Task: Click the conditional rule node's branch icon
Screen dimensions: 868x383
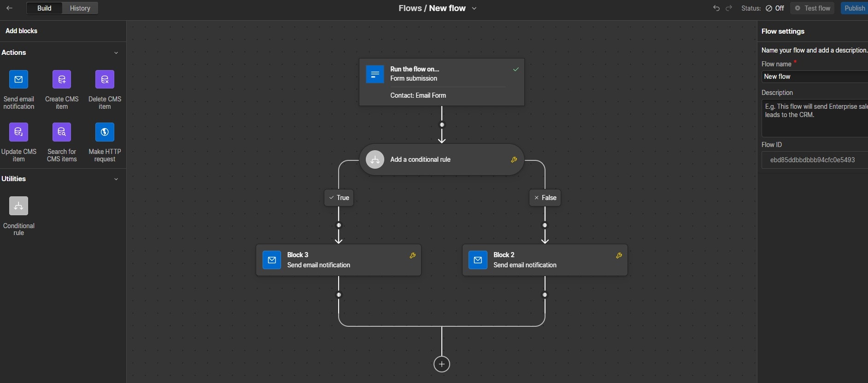Action: tap(375, 159)
